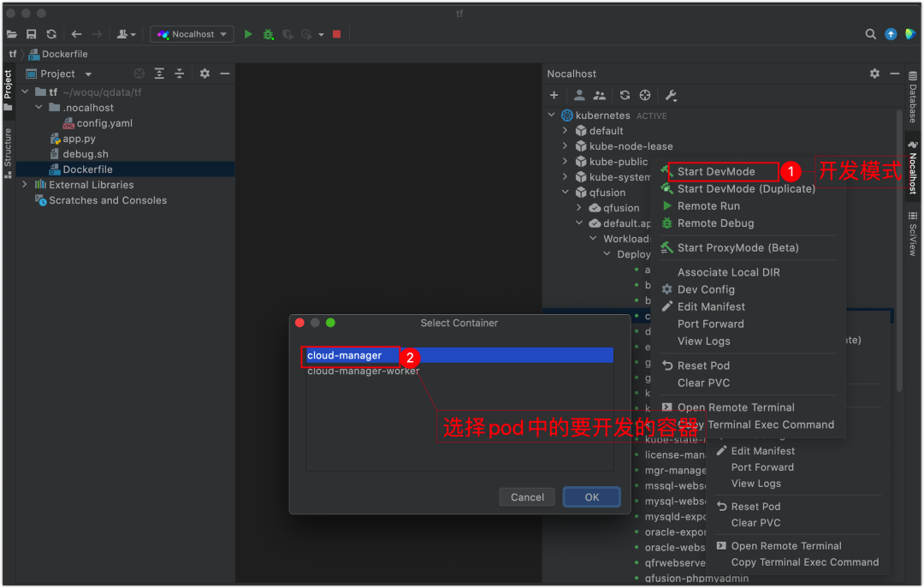Click Cancel in the Select Container dialog
The image size is (924, 588).
click(x=527, y=497)
